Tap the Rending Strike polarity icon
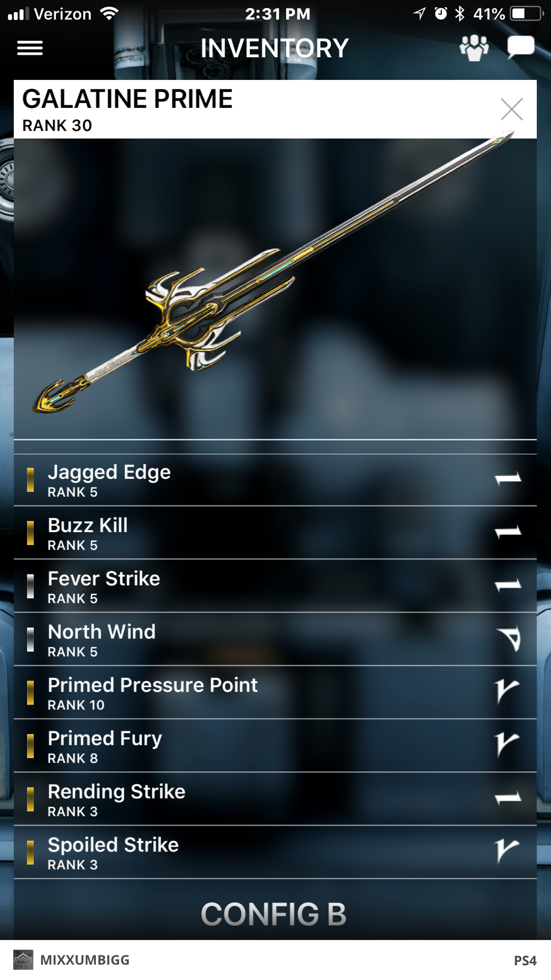551x980 pixels. tap(508, 799)
